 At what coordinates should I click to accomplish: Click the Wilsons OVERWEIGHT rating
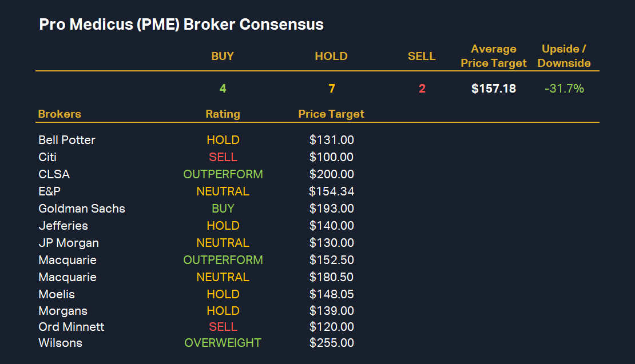click(x=223, y=343)
